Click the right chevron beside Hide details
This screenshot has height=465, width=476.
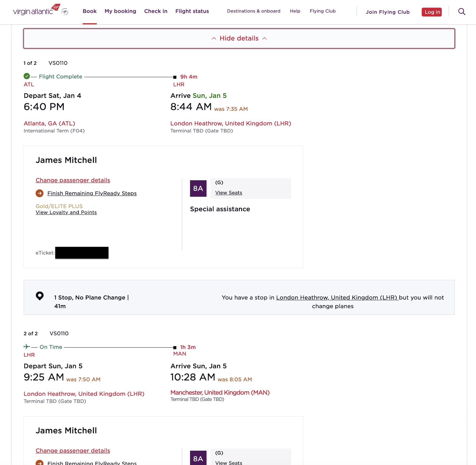click(265, 38)
